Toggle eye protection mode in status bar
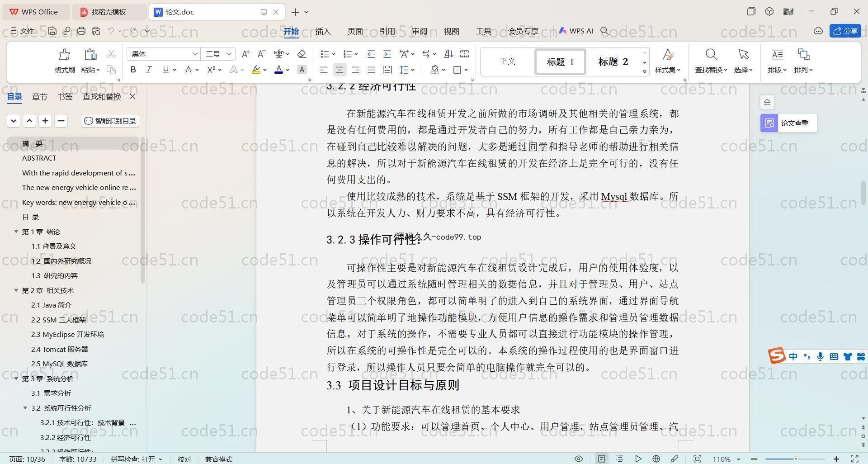 coord(578,459)
